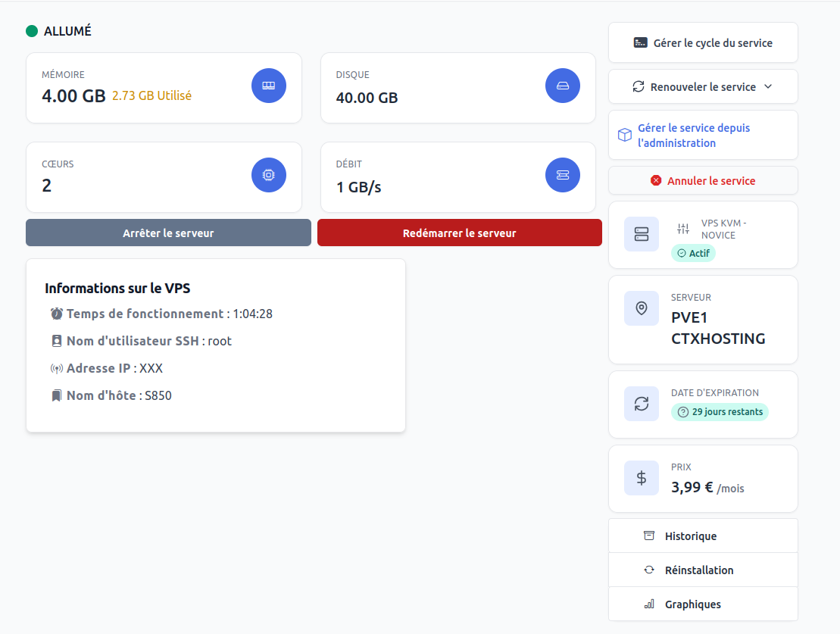The height and width of the screenshot is (634, 840).
Task: Select the Graphiques option with the chart icon
Action: (x=703, y=604)
